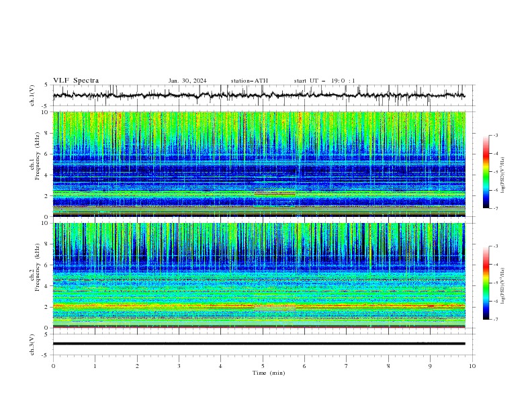Click the "6" kHz tick of ch.1 spectrogram
532x411 pixels.
tap(48, 154)
